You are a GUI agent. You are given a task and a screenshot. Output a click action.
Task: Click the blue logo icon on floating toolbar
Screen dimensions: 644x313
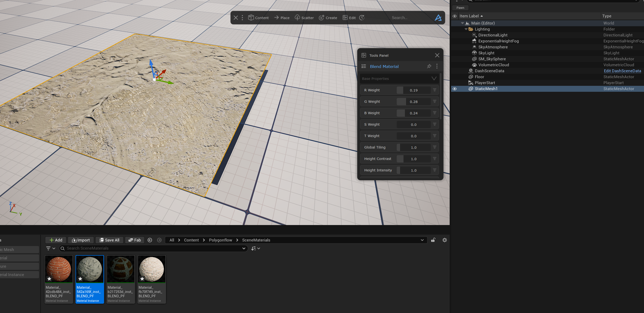[x=438, y=17]
